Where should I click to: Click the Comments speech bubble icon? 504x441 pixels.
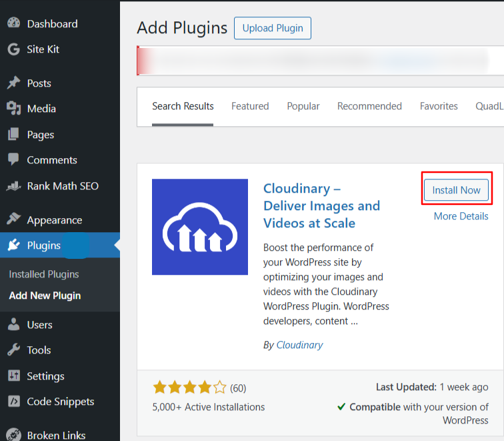[x=13, y=159]
